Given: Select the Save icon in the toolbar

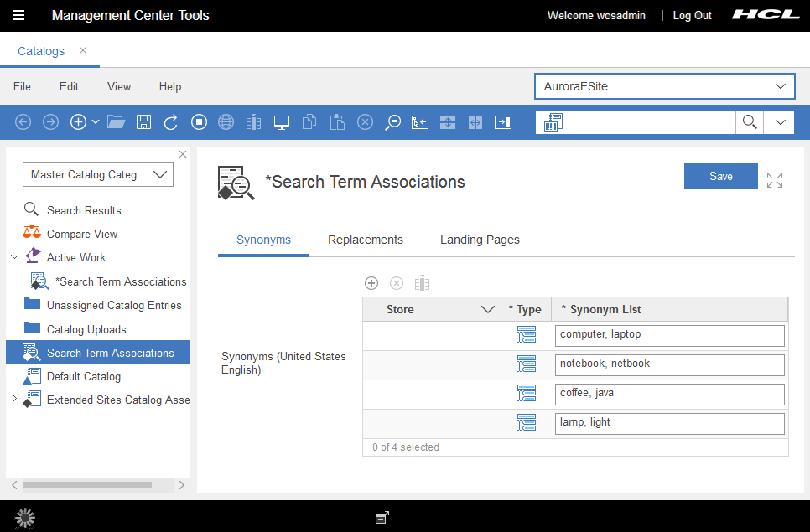Looking at the screenshot, I should pyautogui.click(x=143, y=121).
